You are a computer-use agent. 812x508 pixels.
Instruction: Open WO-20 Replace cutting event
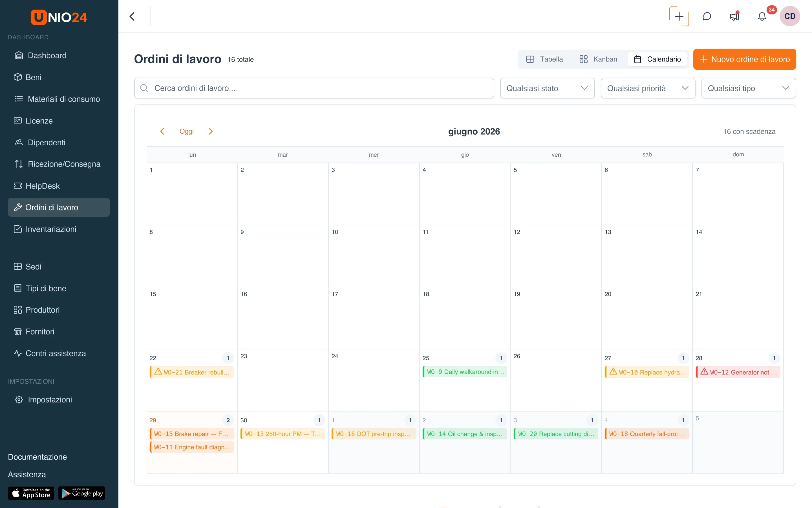pos(556,433)
